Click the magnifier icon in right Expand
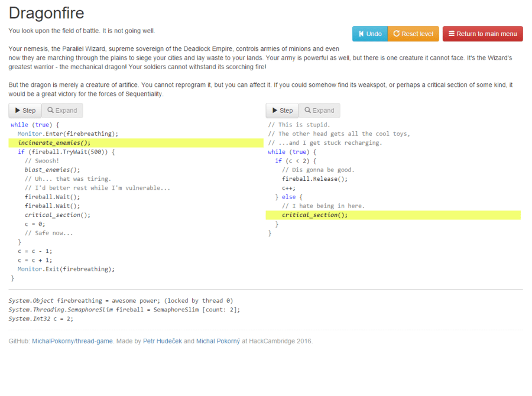Viewport: 532px width, 396px height. point(308,110)
